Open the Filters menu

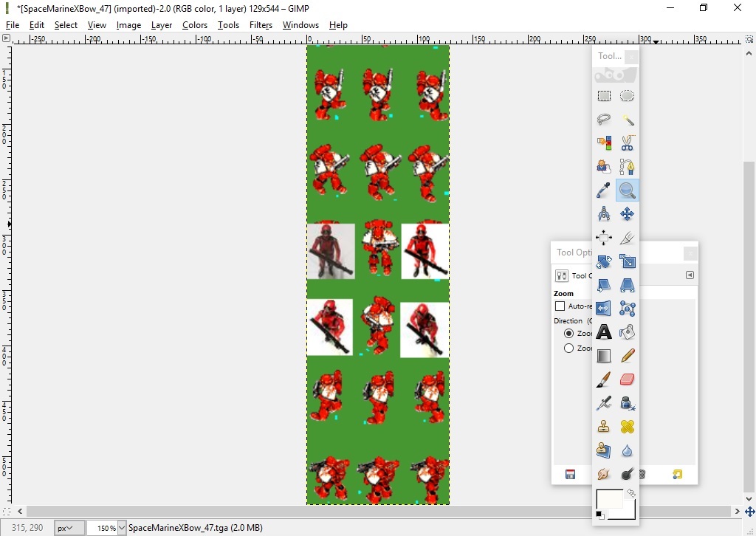(261, 25)
